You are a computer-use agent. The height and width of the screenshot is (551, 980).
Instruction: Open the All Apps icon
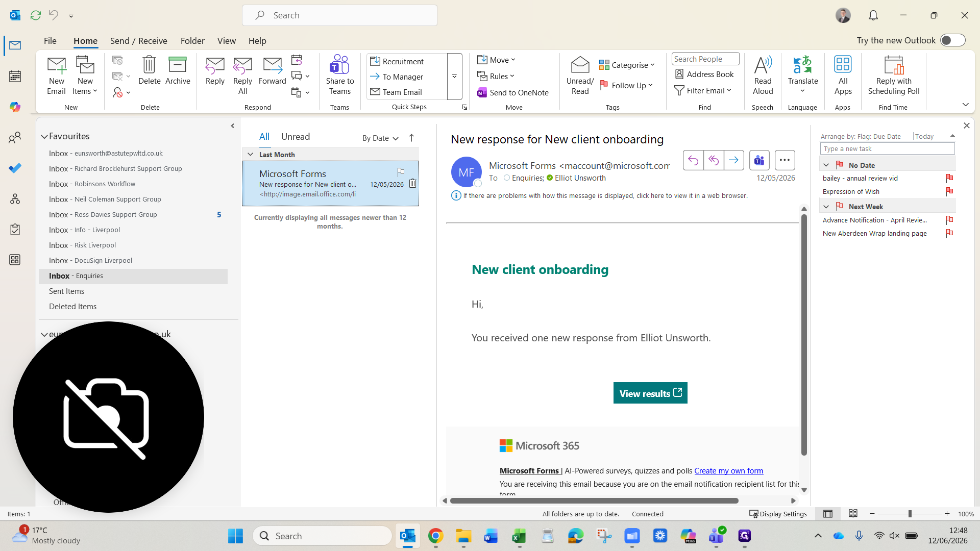tap(843, 76)
